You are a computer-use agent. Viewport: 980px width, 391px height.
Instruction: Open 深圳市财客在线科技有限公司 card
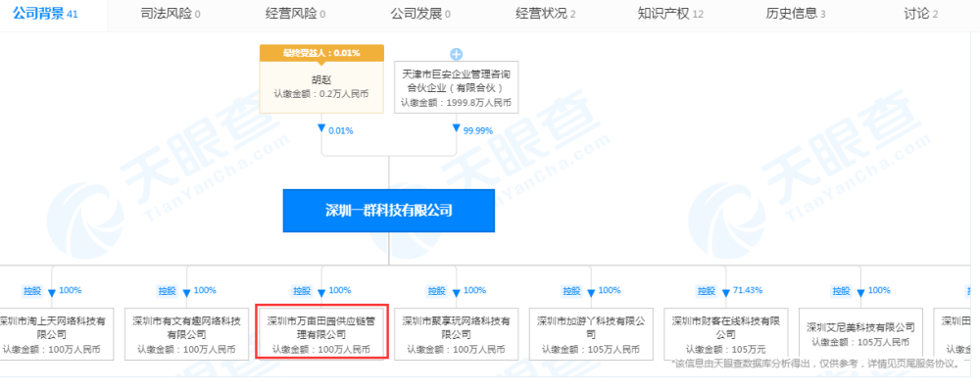pyautogui.click(x=726, y=333)
